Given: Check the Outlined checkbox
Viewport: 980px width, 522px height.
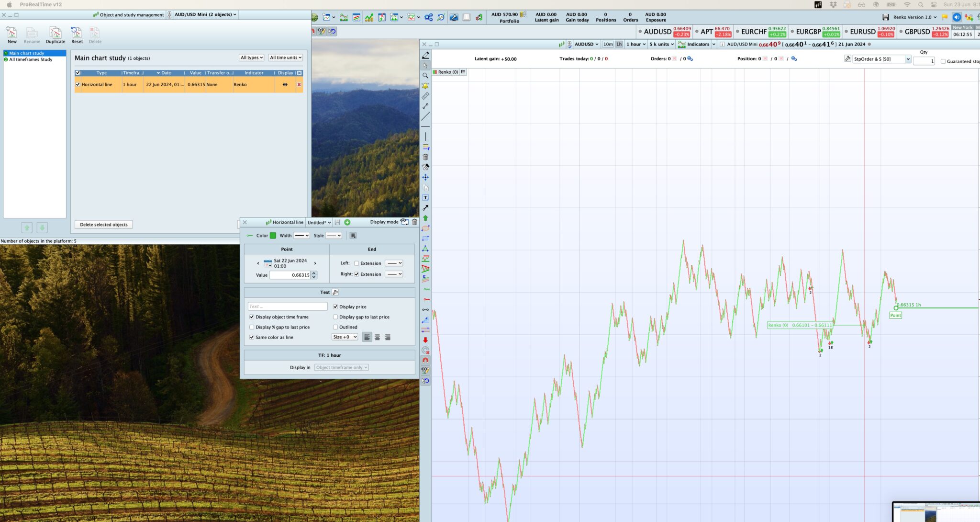Looking at the screenshot, I should click(335, 328).
